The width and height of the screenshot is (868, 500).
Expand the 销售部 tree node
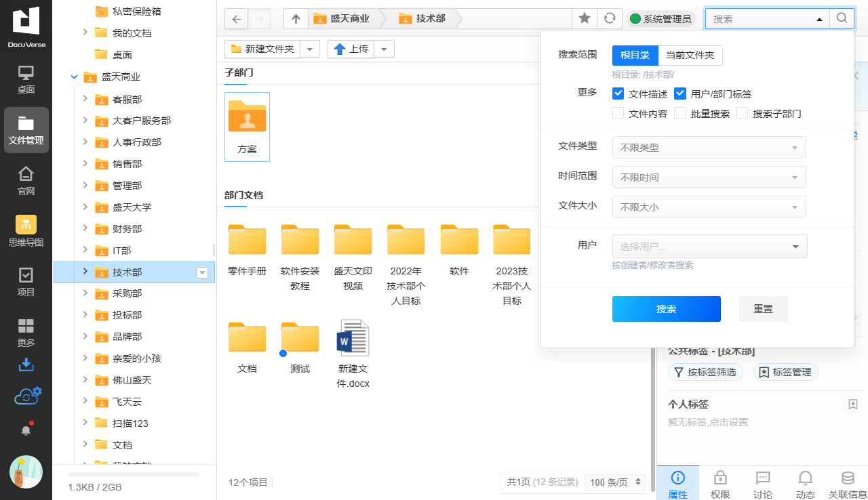(85, 163)
